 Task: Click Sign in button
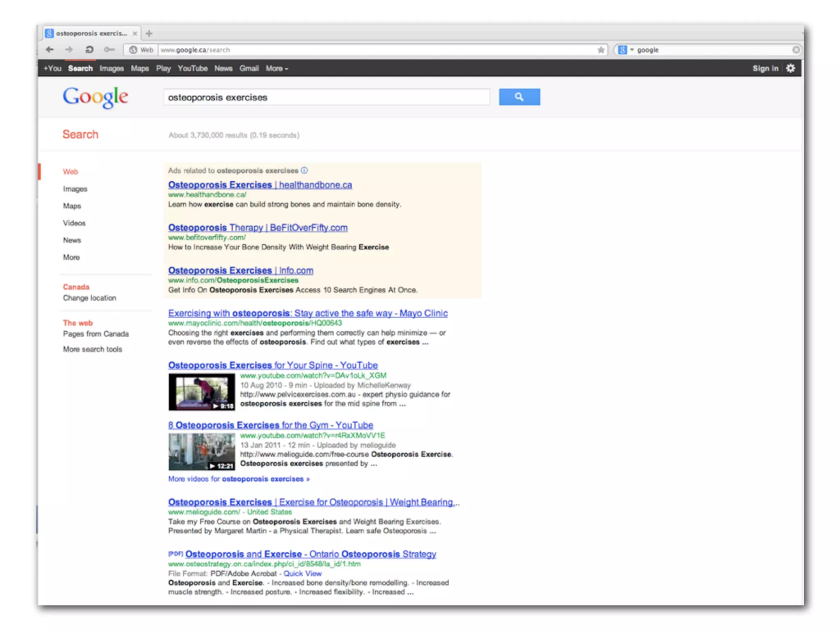tap(765, 68)
